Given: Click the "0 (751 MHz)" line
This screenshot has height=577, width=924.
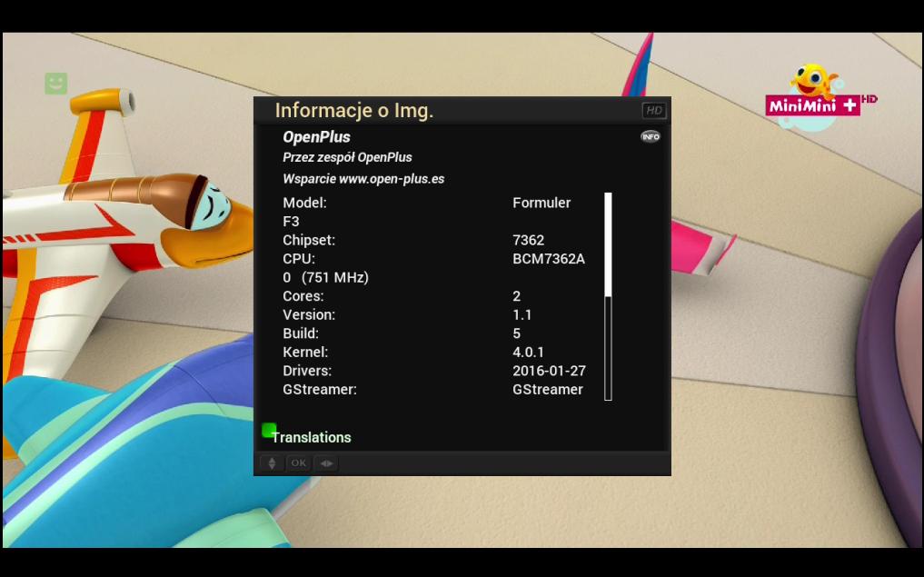Looking at the screenshot, I should [326, 278].
